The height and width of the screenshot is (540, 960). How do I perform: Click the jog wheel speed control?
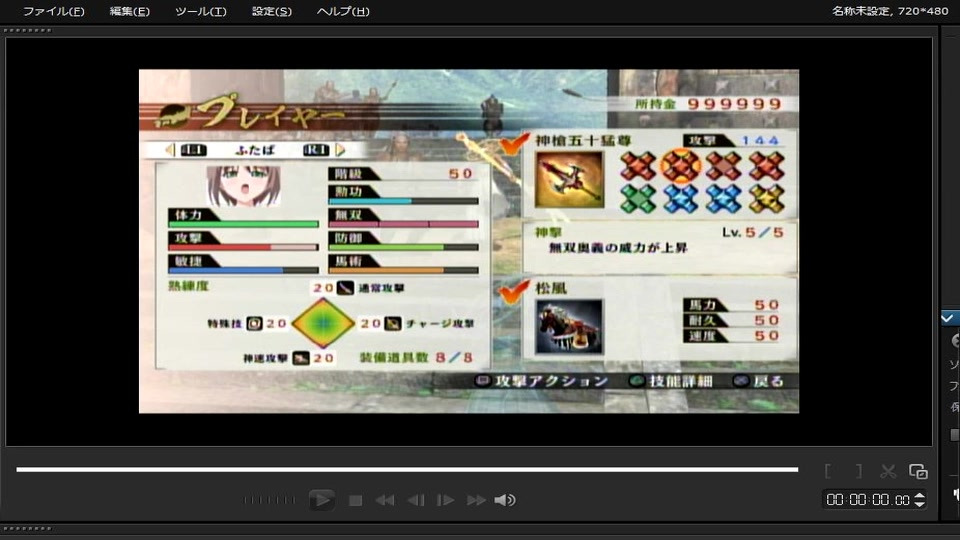tap(269, 500)
